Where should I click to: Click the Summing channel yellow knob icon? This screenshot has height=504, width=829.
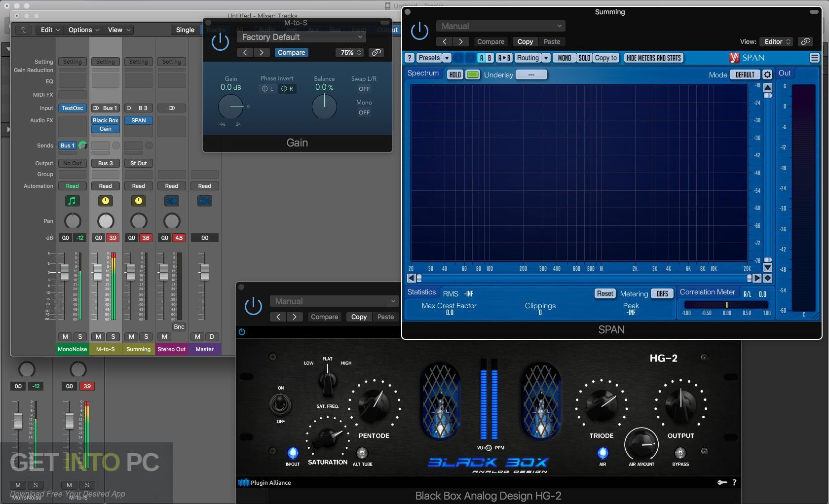[x=139, y=201]
